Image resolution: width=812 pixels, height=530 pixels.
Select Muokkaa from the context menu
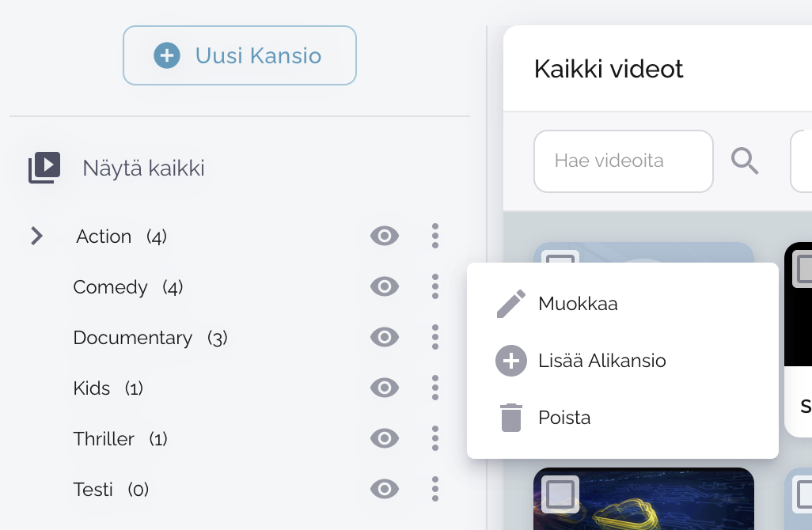point(578,304)
